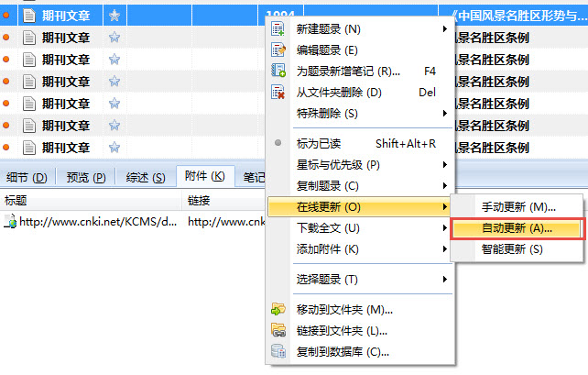Image resolution: width=588 pixels, height=375 pixels.
Task: Click the gray dot icon beside 标为已读
Action: coord(278,143)
